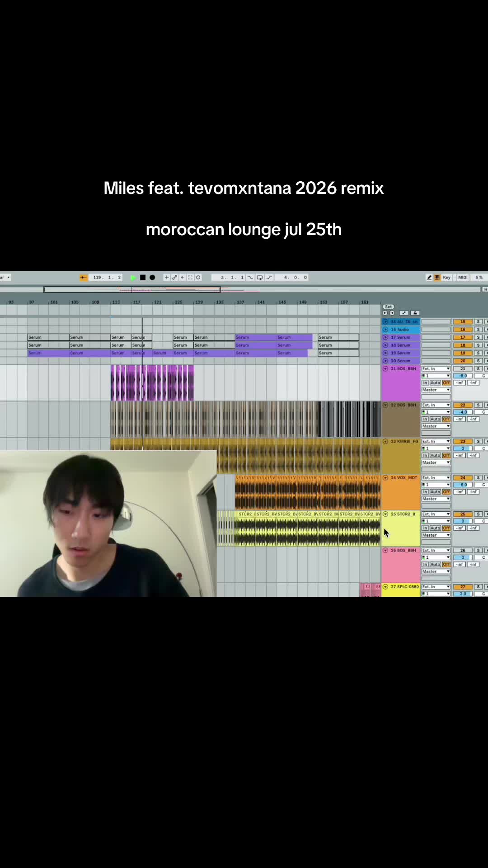
Task: Unfold track 17 Serum with its arrow
Action: click(x=385, y=337)
